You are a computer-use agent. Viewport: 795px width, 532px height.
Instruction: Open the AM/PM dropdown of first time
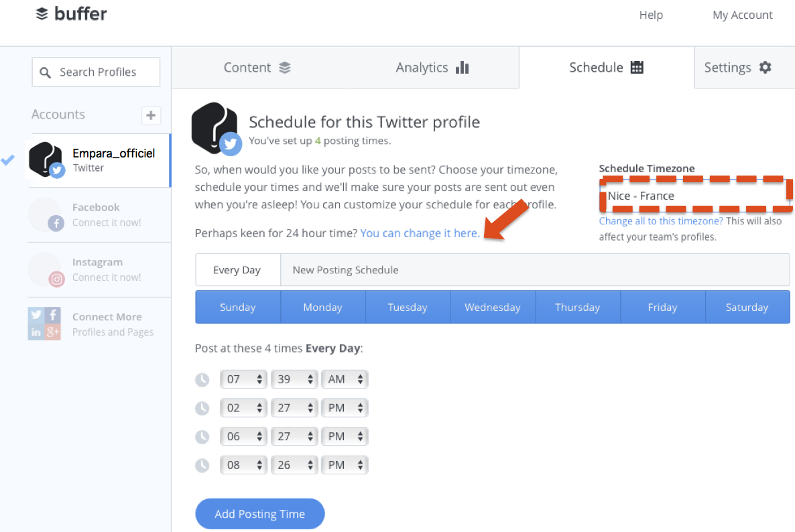click(345, 379)
